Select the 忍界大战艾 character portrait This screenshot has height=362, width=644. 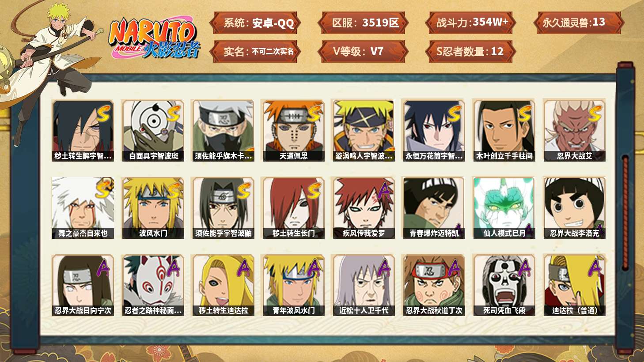(574, 131)
